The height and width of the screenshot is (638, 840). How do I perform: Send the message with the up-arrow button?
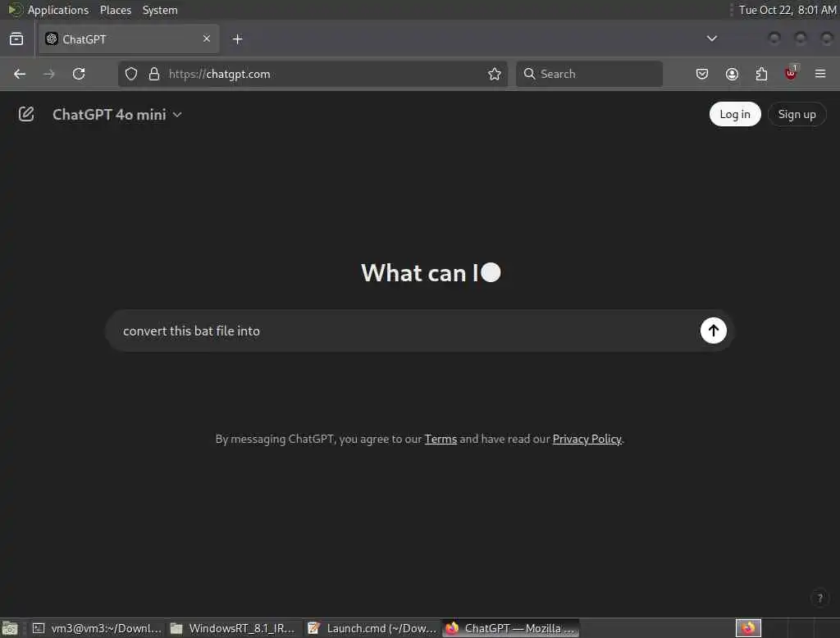(x=713, y=330)
